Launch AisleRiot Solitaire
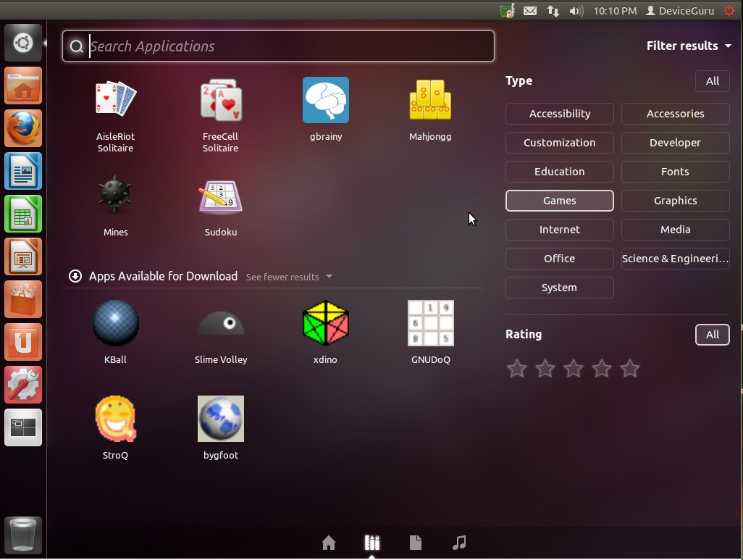The height and width of the screenshot is (560, 743). coord(116,115)
